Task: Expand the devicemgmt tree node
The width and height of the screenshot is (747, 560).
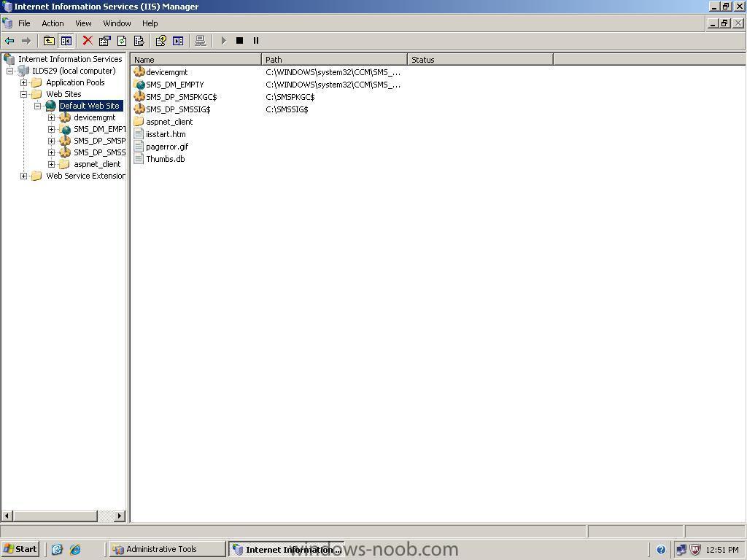Action: 51,117
